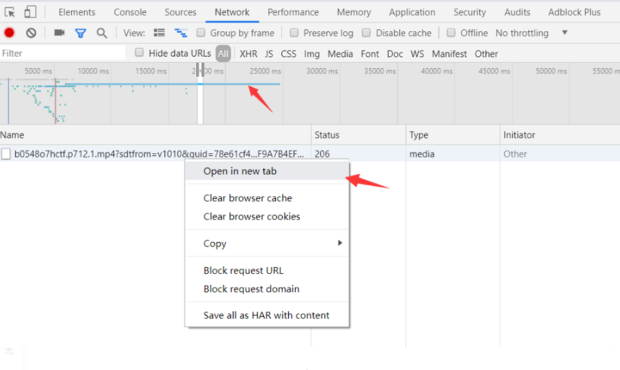Open the Audits tab
Viewport: 620px width, 370px height.
pos(517,12)
